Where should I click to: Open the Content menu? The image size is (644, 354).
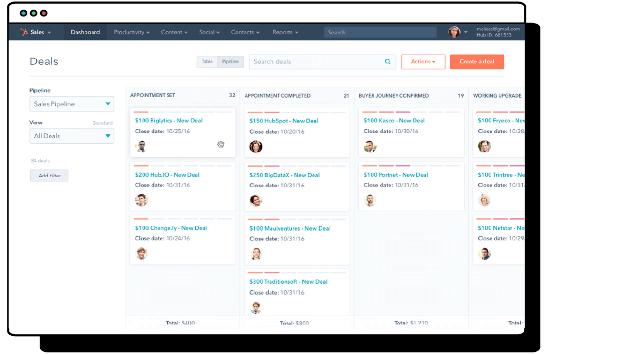point(174,32)
